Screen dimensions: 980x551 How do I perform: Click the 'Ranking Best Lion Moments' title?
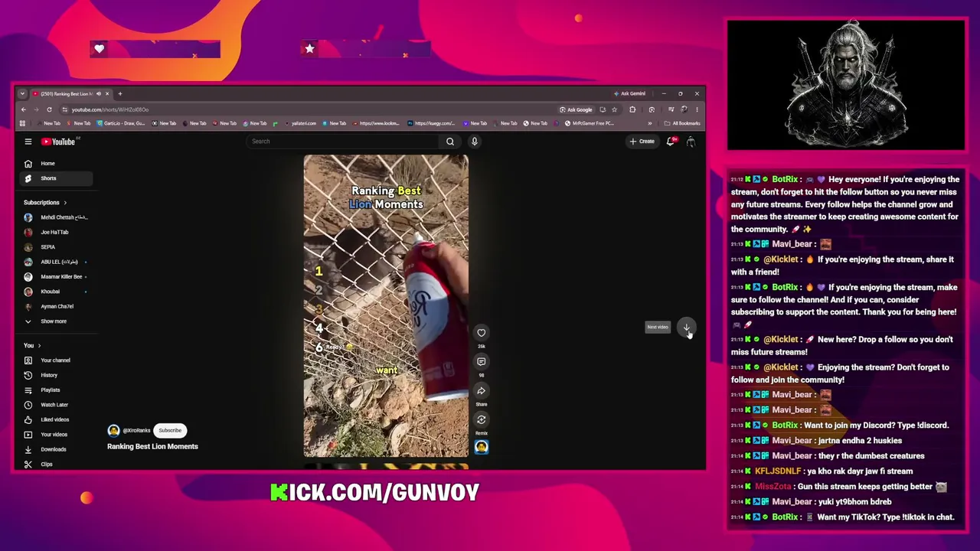(x=152, y=447)
